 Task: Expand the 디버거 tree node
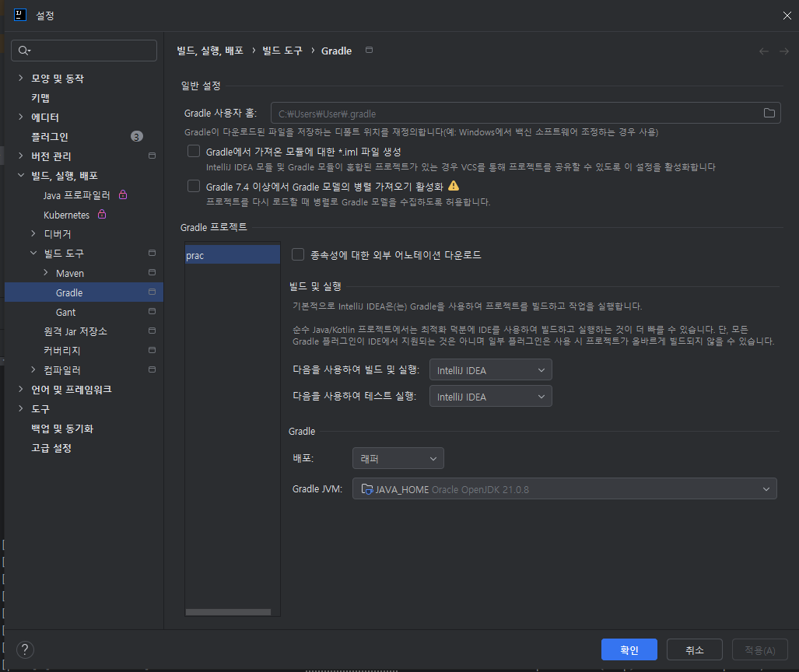(33, 234)
